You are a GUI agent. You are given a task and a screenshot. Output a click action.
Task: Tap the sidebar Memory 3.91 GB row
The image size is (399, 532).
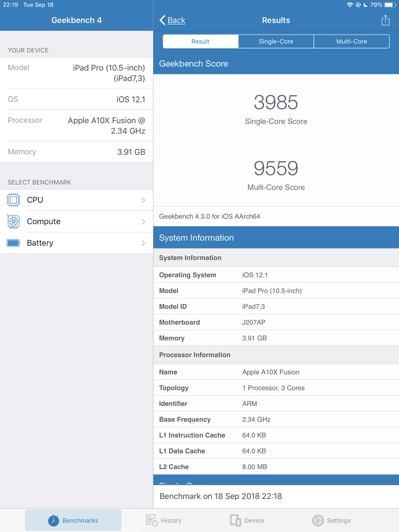77,152
